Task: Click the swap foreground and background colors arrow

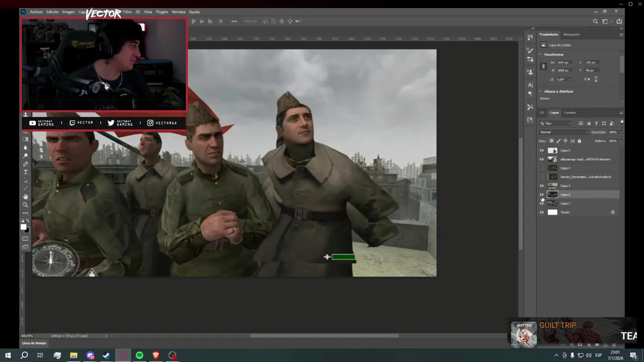Action: [28, 220]
